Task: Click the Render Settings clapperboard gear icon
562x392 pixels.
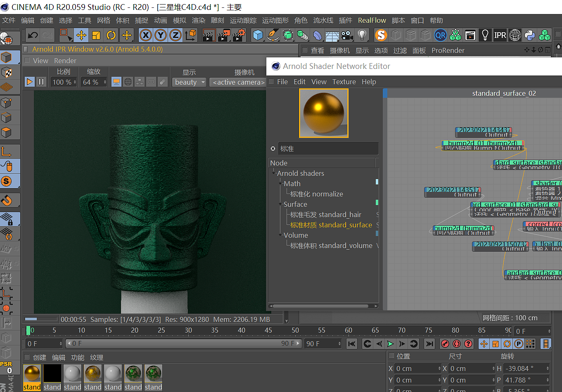Action: (239, 35)
